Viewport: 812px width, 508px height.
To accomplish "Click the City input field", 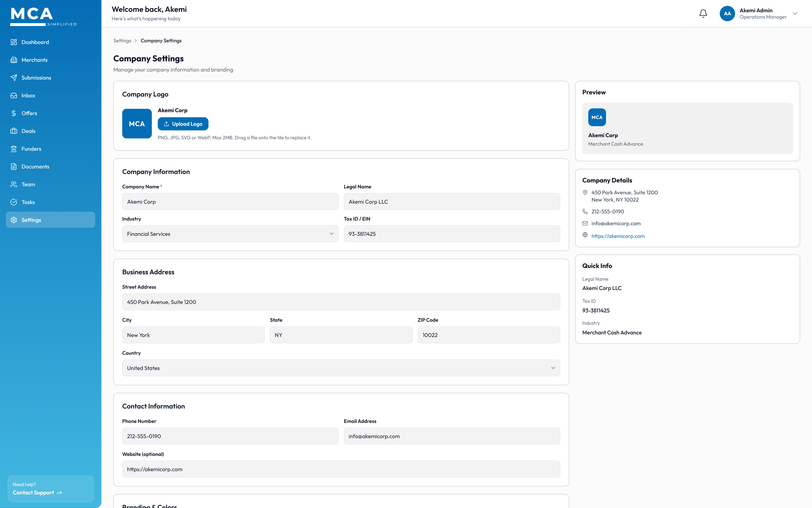I will coord(193,335).
